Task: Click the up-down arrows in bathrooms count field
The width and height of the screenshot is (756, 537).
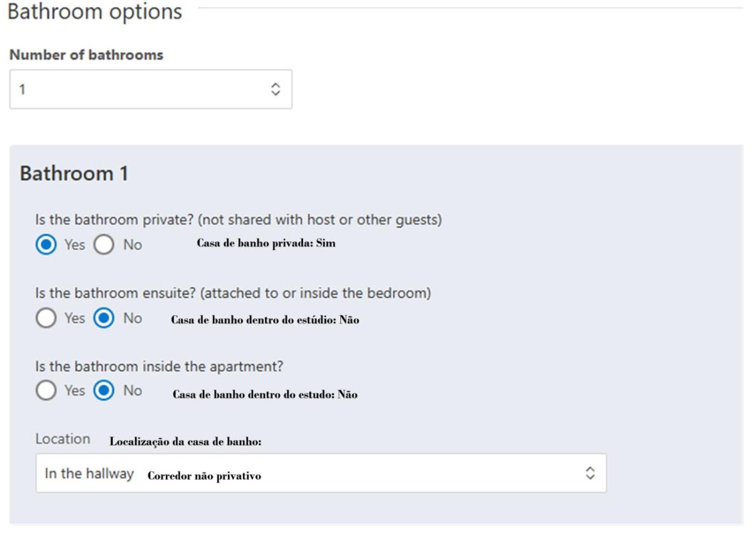Action: coord(275,89)
